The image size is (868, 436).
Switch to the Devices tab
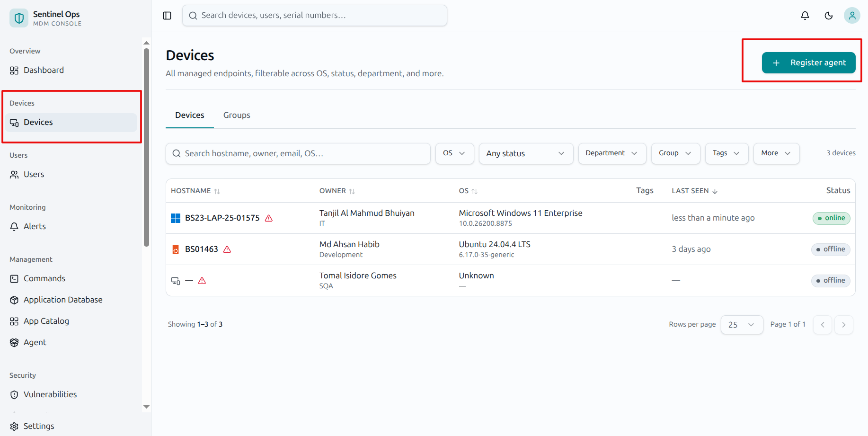tap(190, 115)
